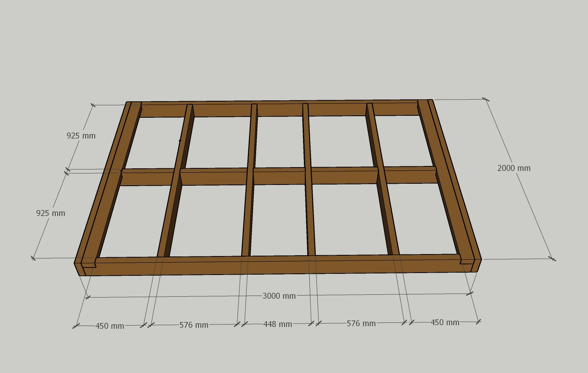Click the 448 mm dimension label
Viewport: 588px width, 373px height.
point(277,324)
